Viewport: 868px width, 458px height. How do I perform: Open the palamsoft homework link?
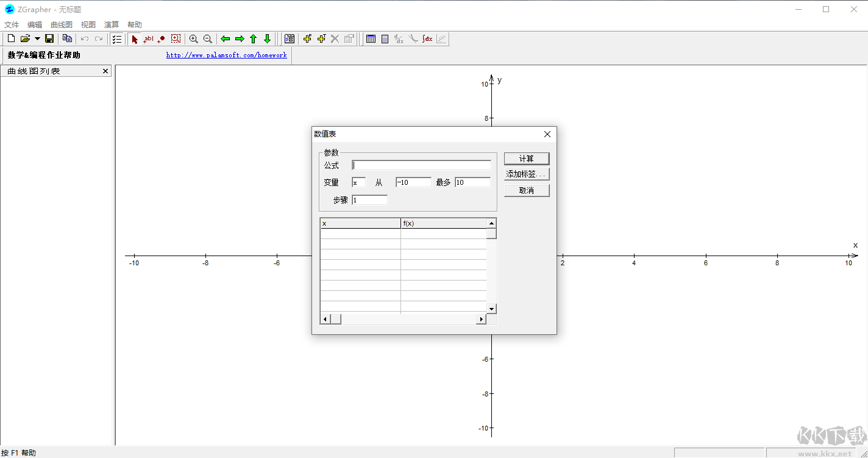tap(226, 55)
